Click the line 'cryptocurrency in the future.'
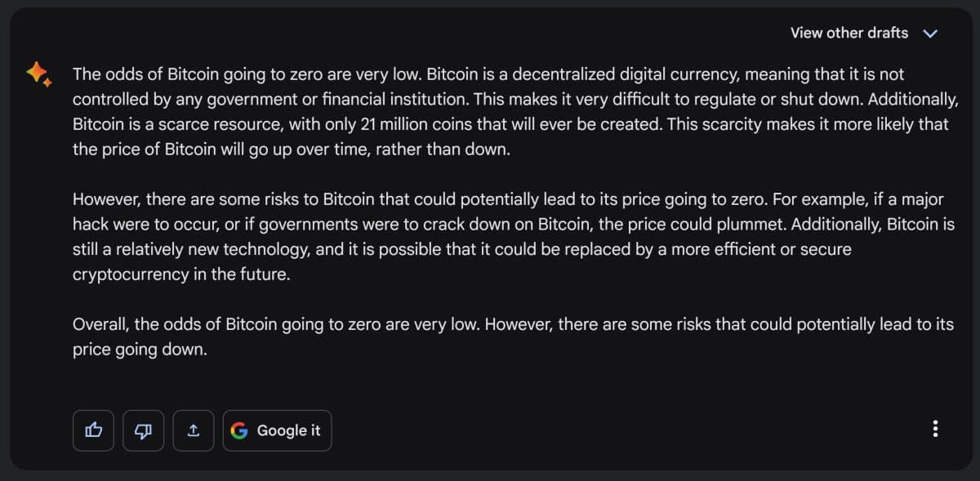 pyautogui.click(x=181, y=274)
